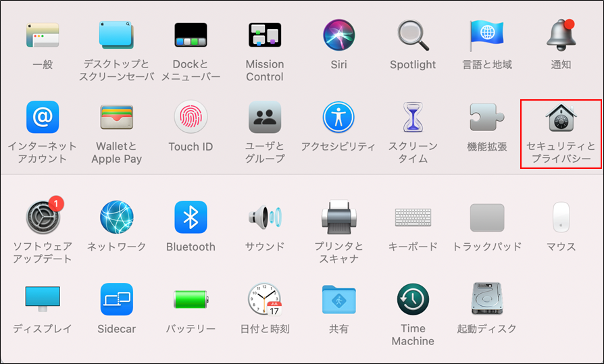The width and height of the screenshot is (604, 364).
Task: Open WalletとApple Pay preferences
Action: click(116, 118)
